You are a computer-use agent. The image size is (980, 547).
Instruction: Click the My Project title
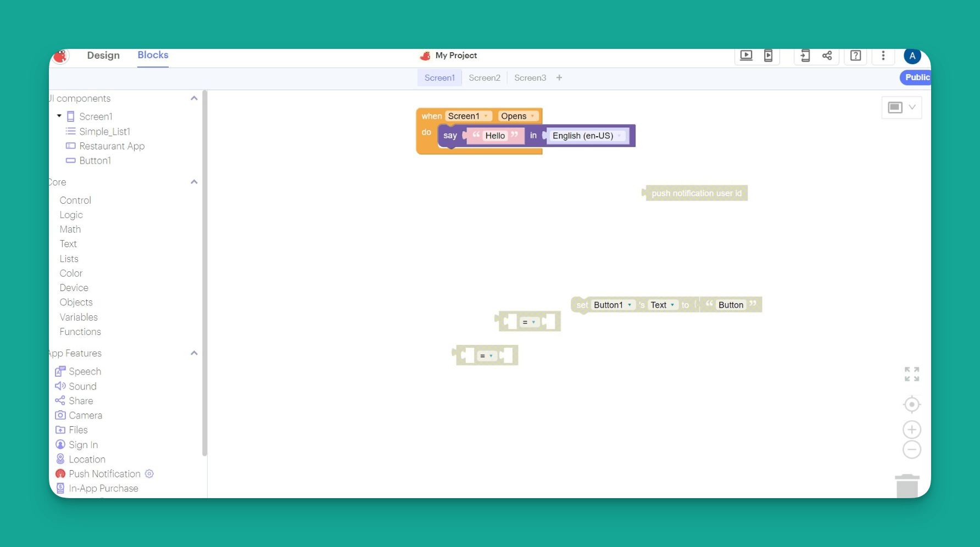pyautogui.click(x=456, y=55)
